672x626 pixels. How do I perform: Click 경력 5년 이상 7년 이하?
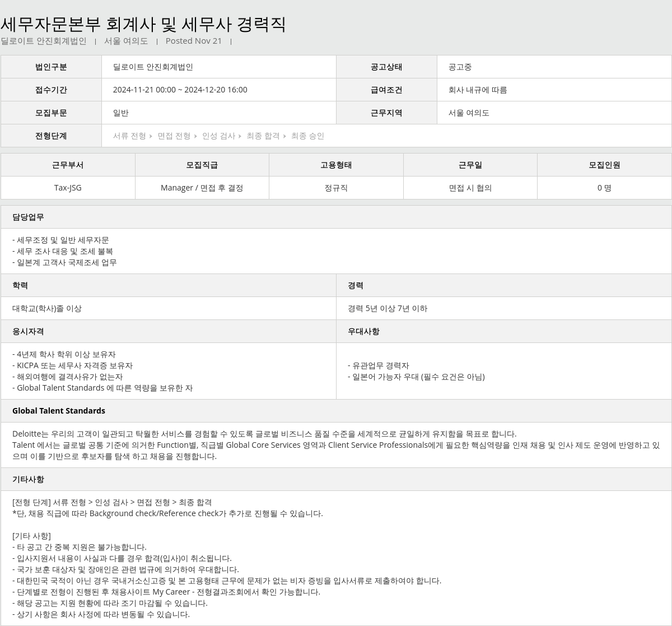point(388,308)
